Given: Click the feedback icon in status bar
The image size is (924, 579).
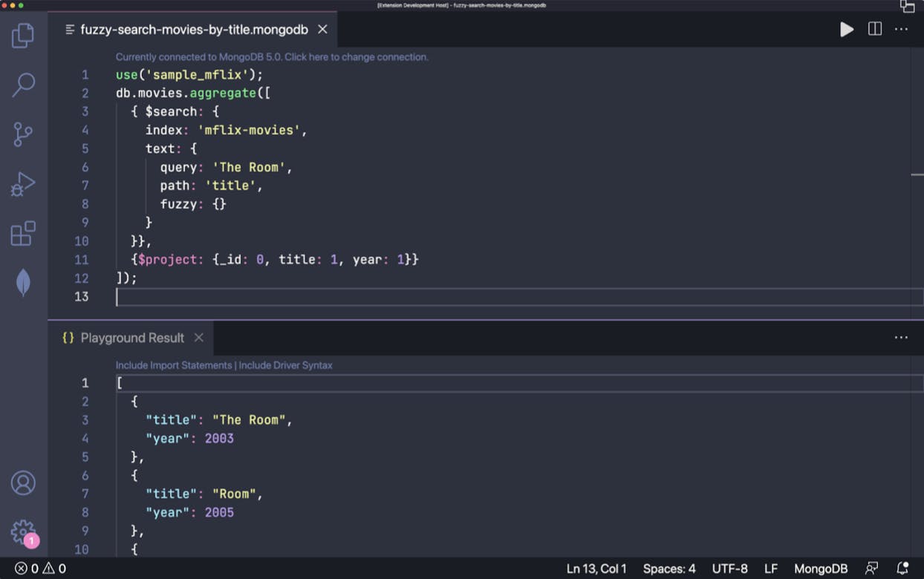Looking at the screenshot, I should coord(872,569).
